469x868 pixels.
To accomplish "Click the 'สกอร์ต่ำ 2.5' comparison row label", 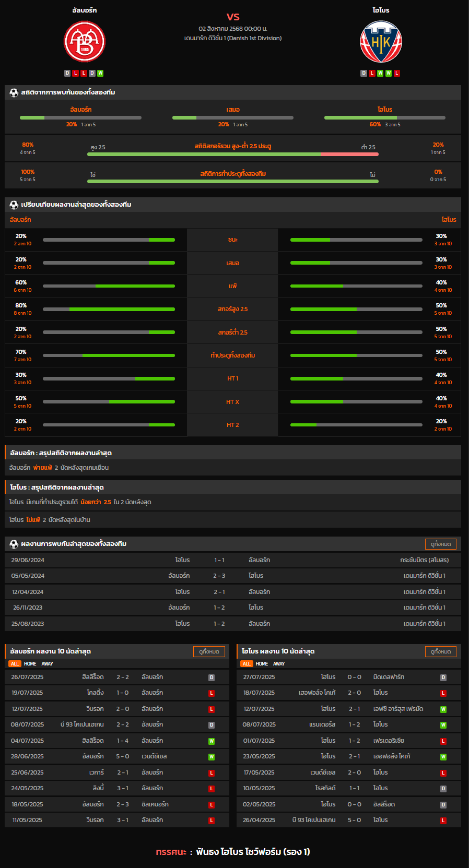I will 233,332.
